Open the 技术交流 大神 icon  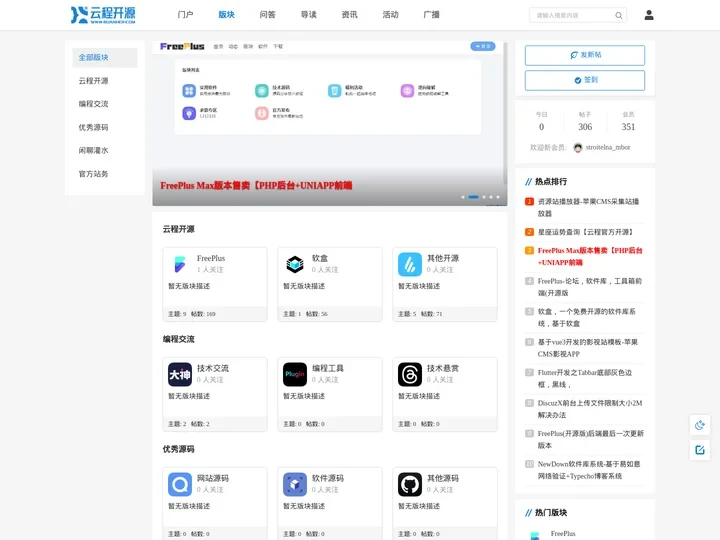(180, 374)
